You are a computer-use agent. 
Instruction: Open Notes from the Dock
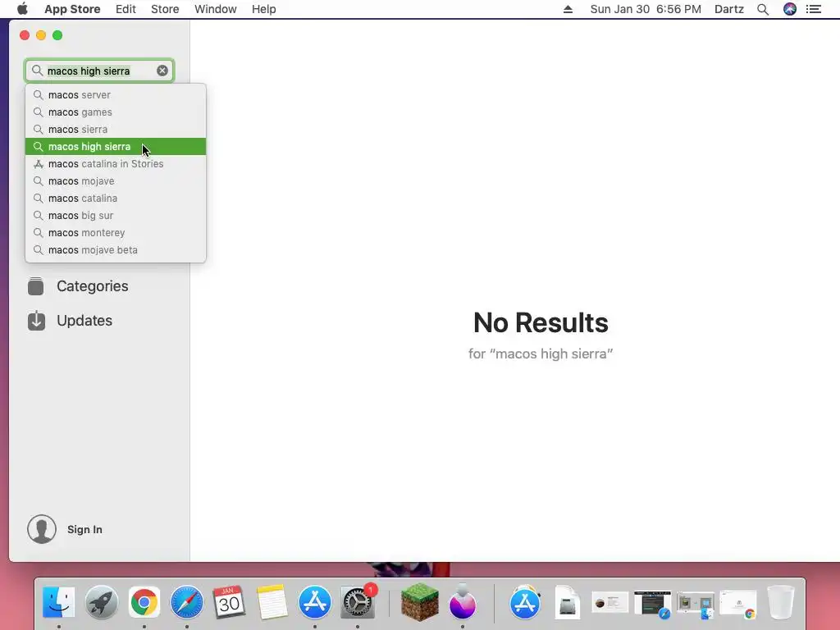272,602
